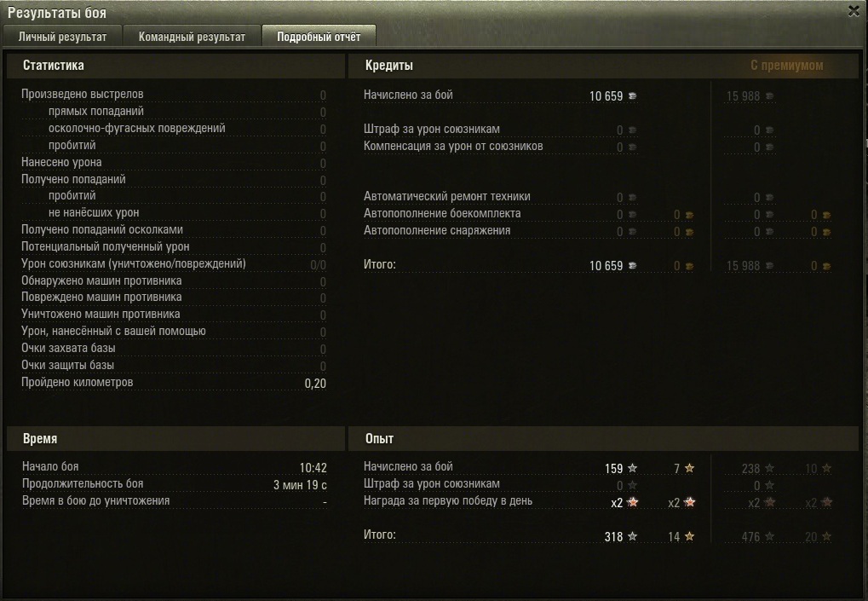Click gold icon in the Итого credits row
Viewport: 868px width, 601px height.
coord(689,267)
